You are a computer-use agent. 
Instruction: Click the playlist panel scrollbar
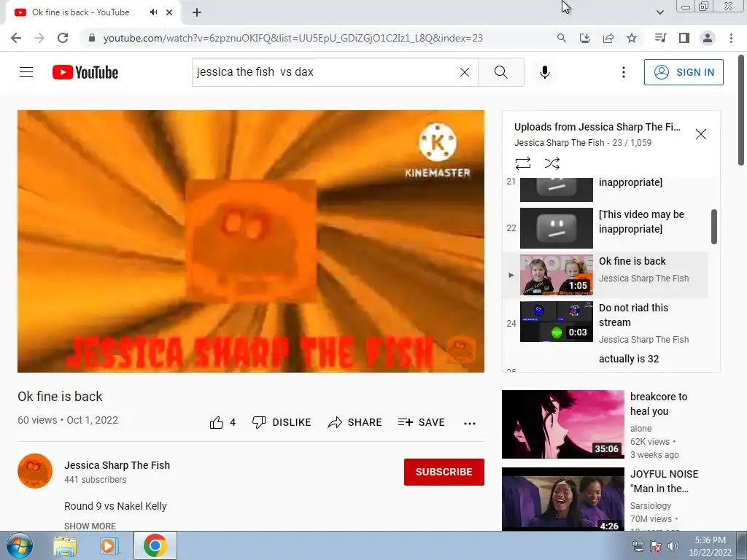click(x=713, y=227)
